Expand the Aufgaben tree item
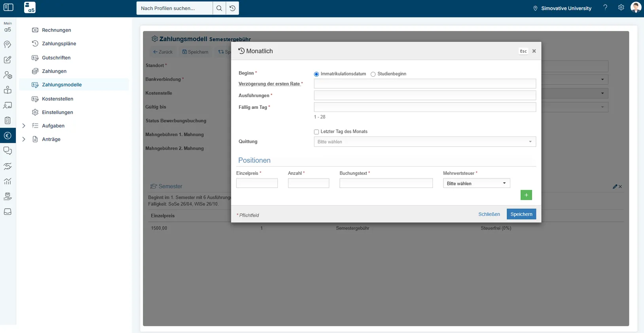The image size is (644, 333). pos(24,126)
